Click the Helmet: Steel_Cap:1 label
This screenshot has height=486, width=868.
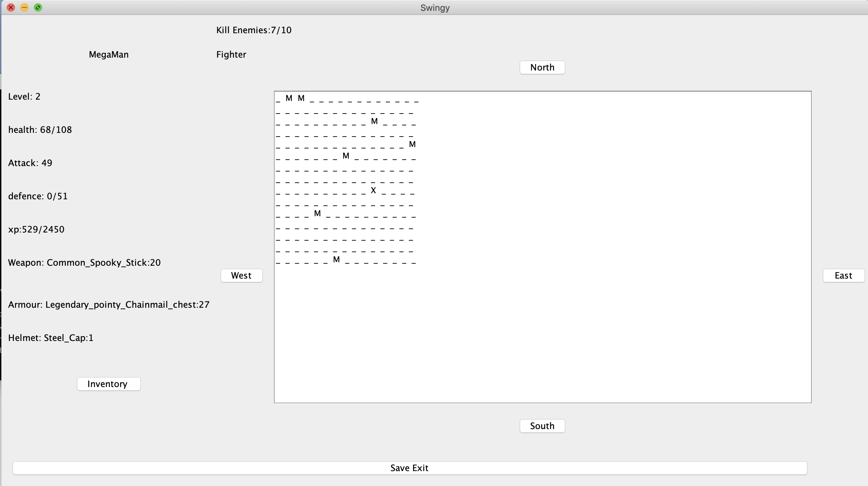tap(51, 338)
